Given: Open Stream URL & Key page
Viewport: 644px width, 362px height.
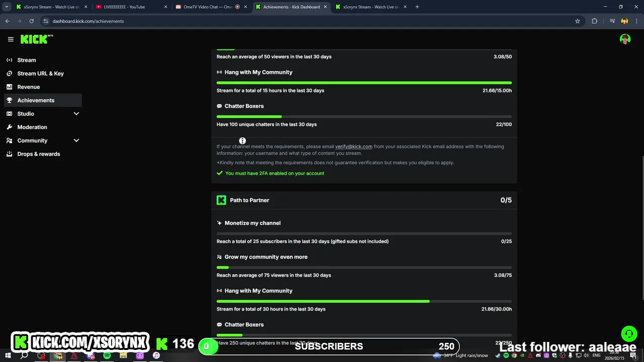Looking at the screenshot, I should click(x=43, y=73).
